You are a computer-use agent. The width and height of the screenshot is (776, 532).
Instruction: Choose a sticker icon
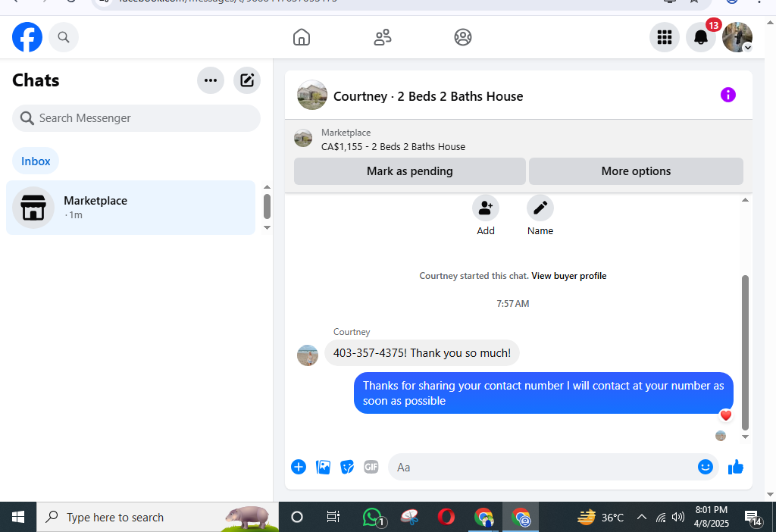347,467
